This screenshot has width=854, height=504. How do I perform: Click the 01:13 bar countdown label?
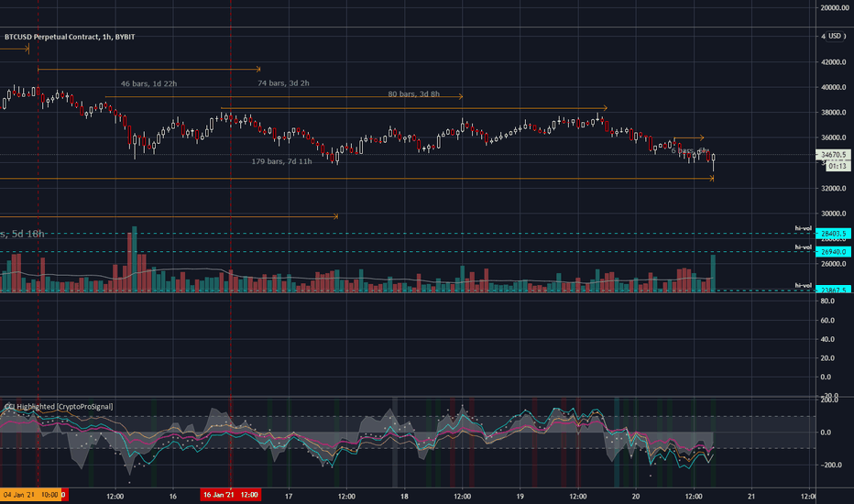click(838, 166)
